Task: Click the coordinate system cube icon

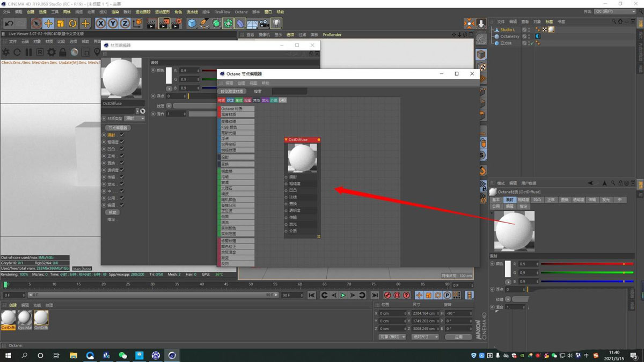Action: [137, 24]
